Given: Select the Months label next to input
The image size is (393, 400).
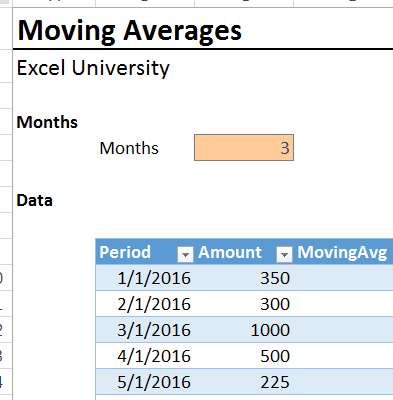Looking at the screenshot, I should click(x=129, y=148).
